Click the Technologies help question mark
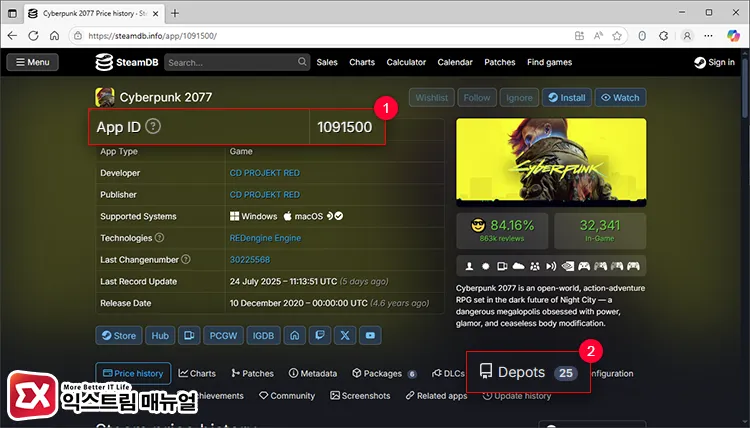The width and height of the screenshot is (750, 428). 160,238
